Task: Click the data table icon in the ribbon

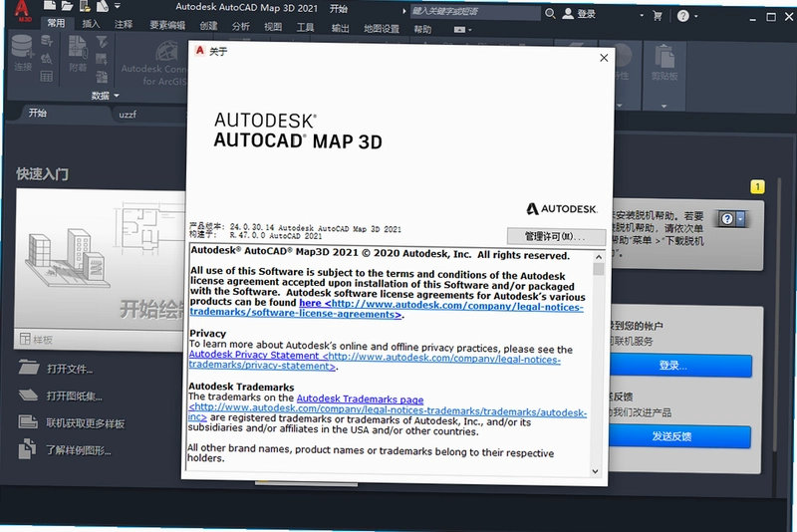Action: 47,77
